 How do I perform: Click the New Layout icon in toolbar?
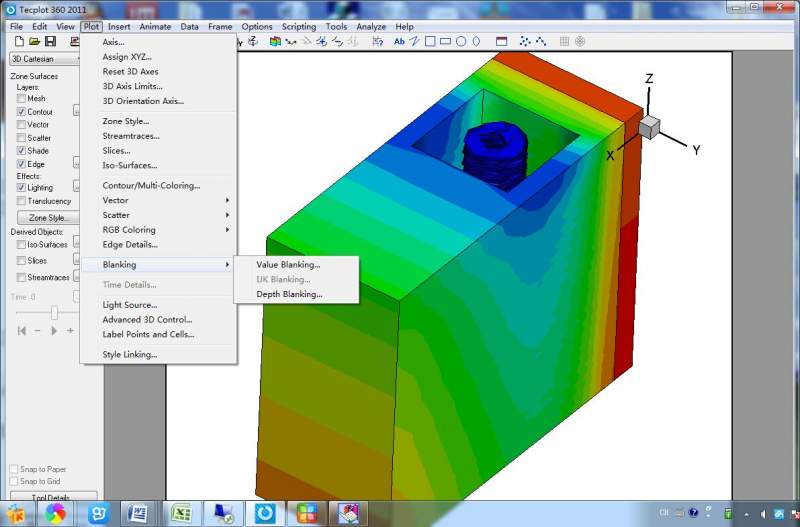tap(17, 41)
